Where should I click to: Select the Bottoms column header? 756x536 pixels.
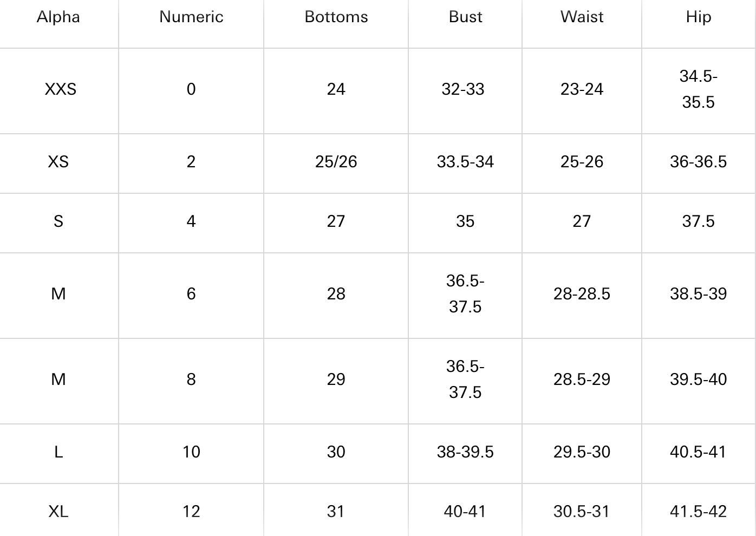click(336, 17)
